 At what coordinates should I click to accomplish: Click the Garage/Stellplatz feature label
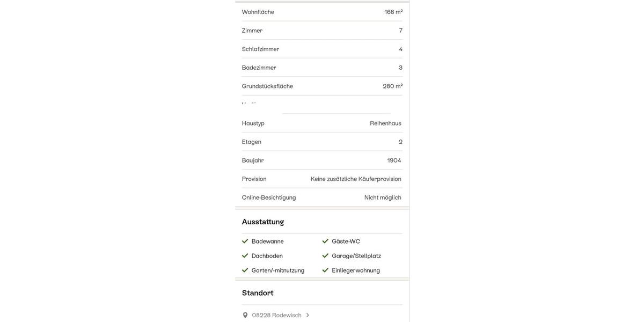tap(356, 256)
